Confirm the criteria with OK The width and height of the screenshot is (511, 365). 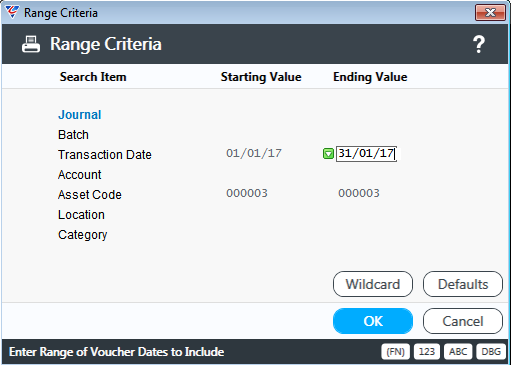[373, 321]
